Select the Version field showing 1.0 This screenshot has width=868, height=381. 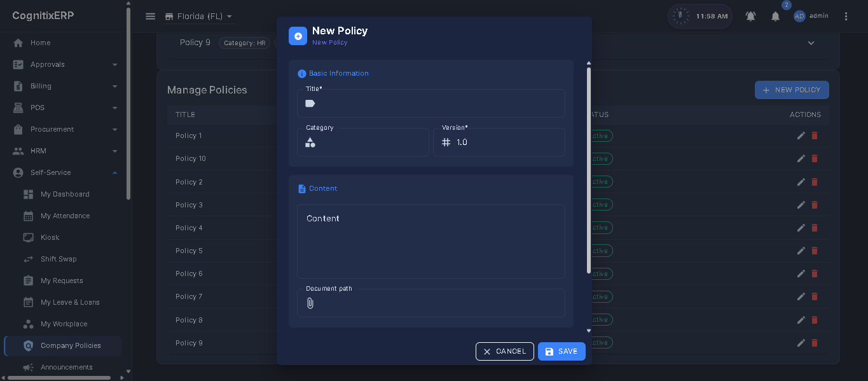[x=499, y=142]
